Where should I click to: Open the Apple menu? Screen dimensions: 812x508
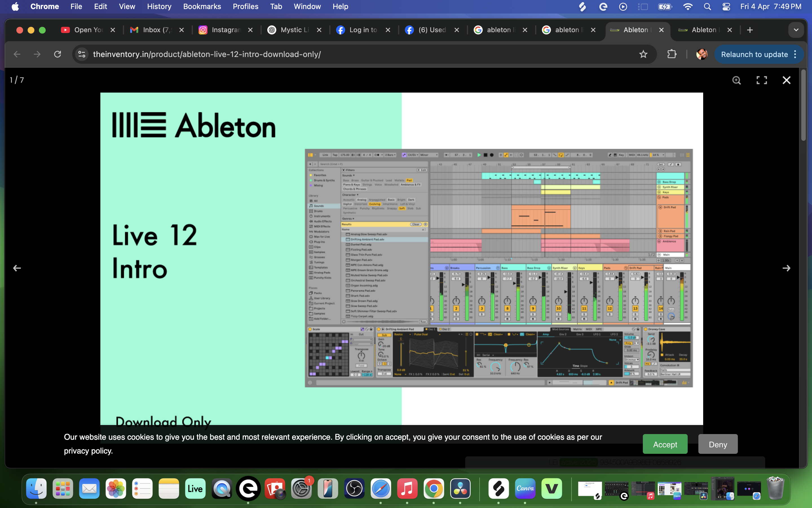(15, 6)
